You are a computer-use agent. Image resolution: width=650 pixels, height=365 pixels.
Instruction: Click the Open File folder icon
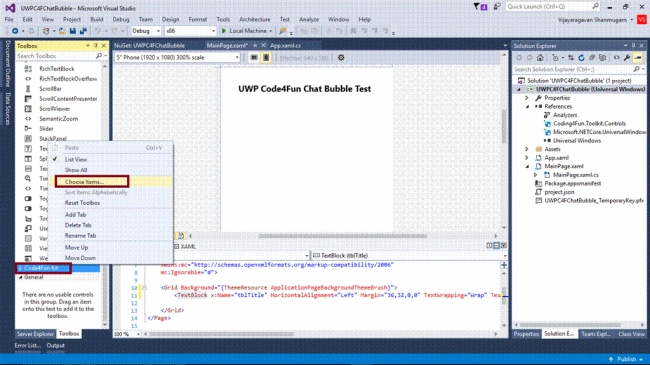coord(62,31)
